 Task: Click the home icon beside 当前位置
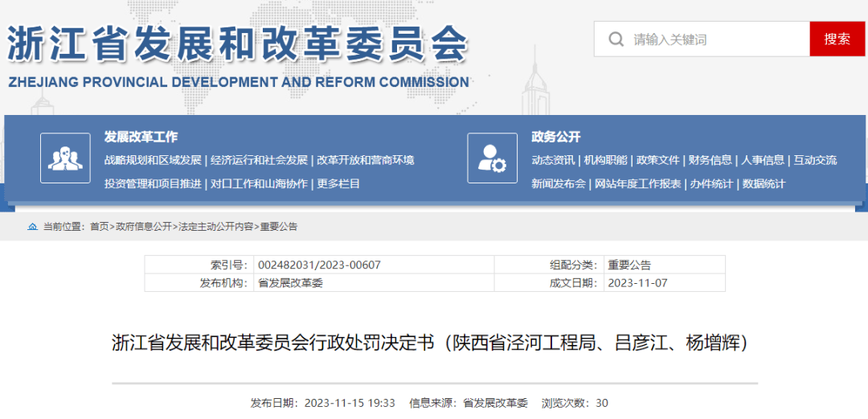pyautogui.click(x=32, y=227)
